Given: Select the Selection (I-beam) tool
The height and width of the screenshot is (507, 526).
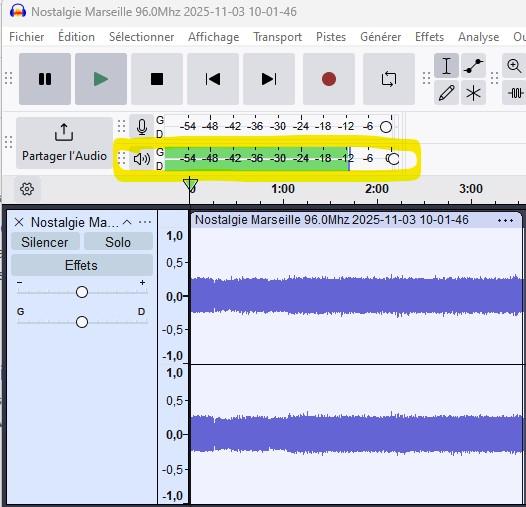Looking at the screenshot, I should (446, 65).
